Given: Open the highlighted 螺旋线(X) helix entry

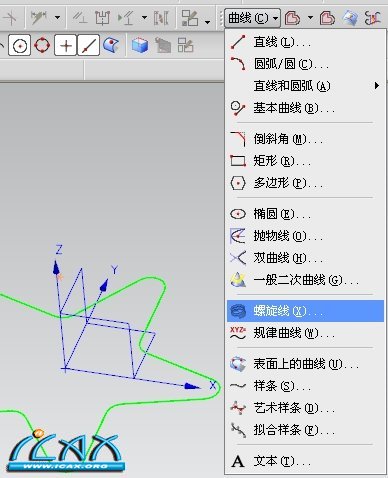Looking at the screenshot, I should pyautogui.click(x=305, y=311).
